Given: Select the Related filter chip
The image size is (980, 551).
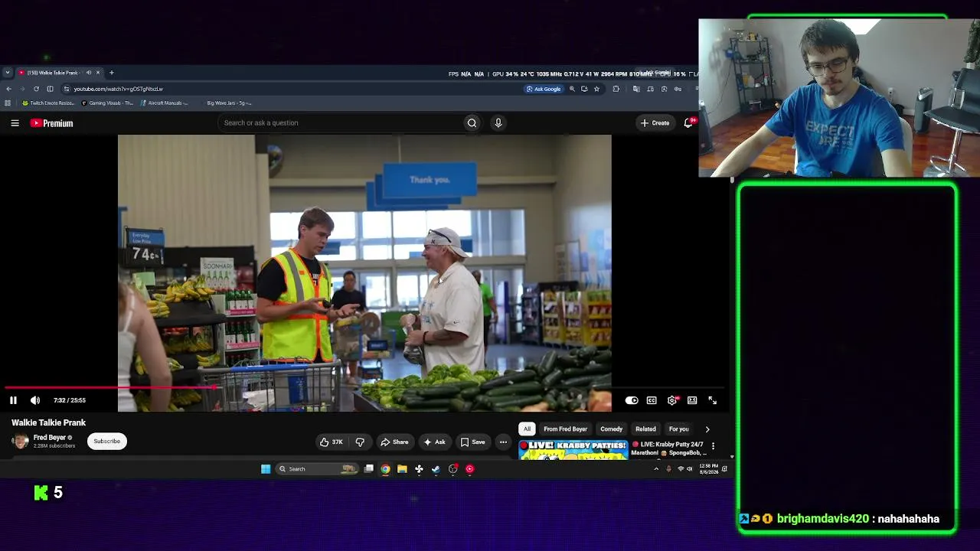Looking at the screenshot, I should [x=645, y=429].
